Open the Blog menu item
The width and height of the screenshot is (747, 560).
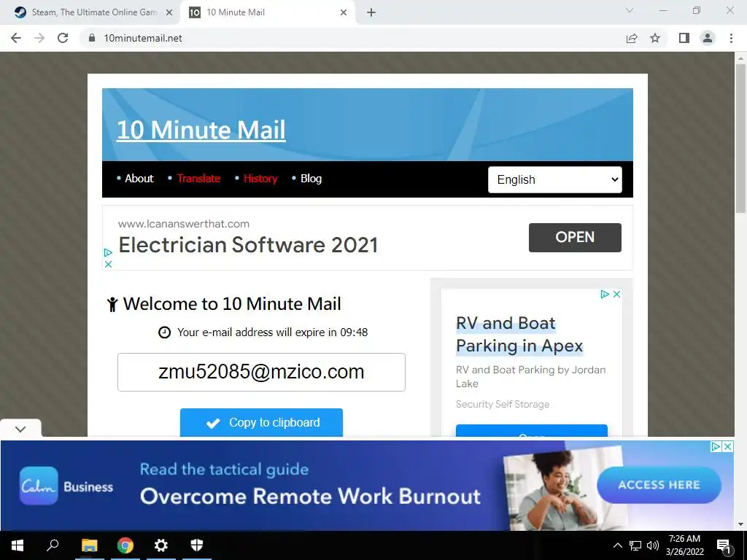click(x=311, y=179)
